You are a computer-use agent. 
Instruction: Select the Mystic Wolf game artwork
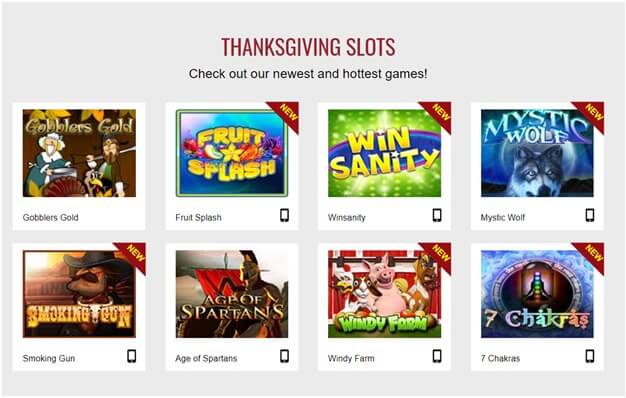pos(537,153)
